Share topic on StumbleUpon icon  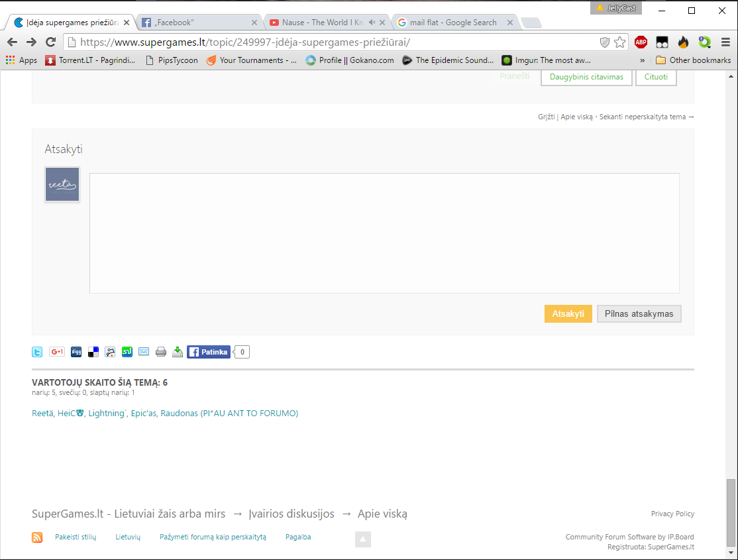coord(127,352)
